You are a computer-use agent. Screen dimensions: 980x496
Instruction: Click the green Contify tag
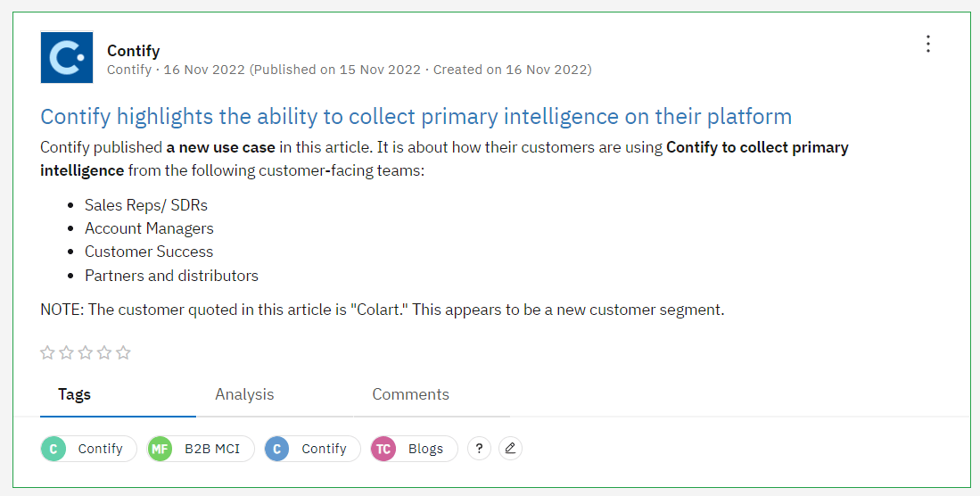pyautogui.click(x=89, y=449)
